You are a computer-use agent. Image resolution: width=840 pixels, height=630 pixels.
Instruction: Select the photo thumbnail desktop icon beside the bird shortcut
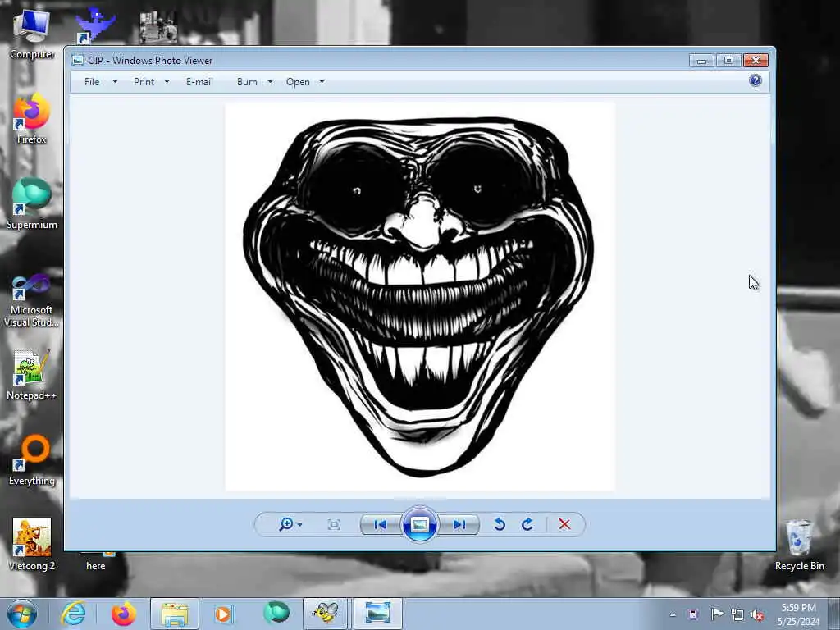pyautogui.click(x=158, y=27)
